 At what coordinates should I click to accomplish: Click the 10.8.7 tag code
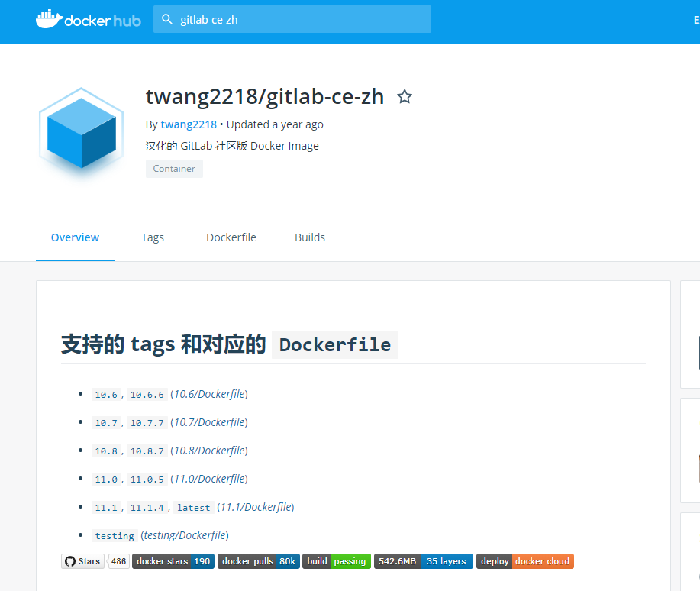click(x=147, y=451)
